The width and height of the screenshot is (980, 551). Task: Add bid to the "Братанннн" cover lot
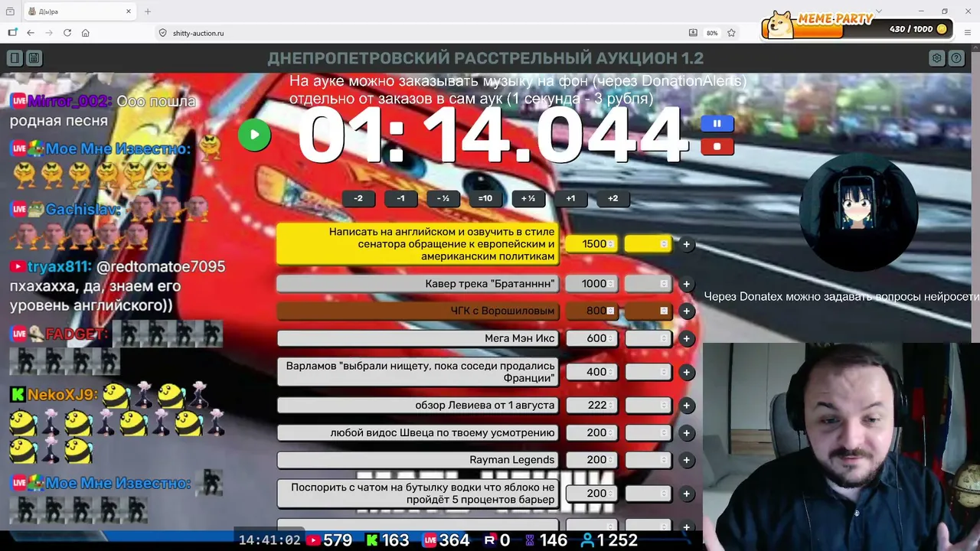pyautogui.click(x=687, y=284)
